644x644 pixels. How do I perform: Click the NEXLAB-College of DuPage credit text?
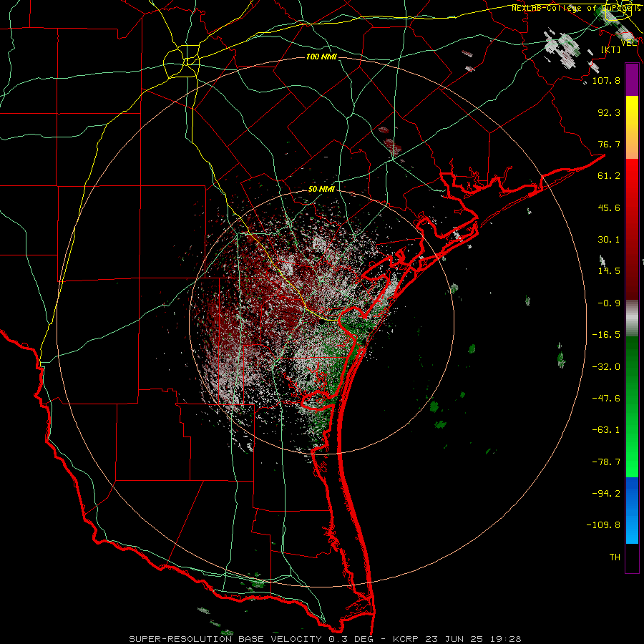(575, 8)
